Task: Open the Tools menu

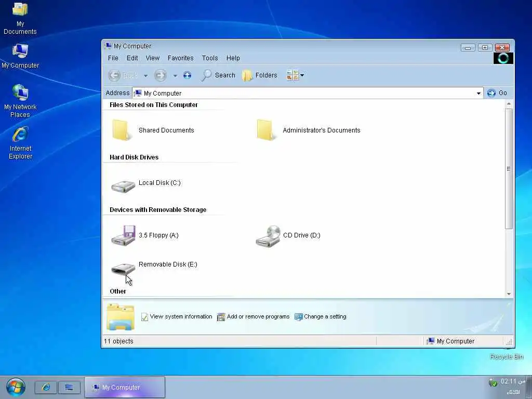Action: 210,58
